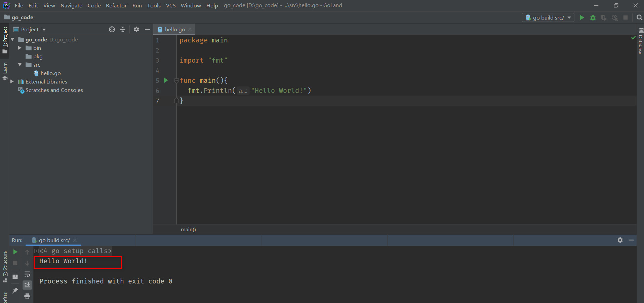
Task: Open Database tool window sidebar
Action: pyautogui.click(x=641, y=41)
